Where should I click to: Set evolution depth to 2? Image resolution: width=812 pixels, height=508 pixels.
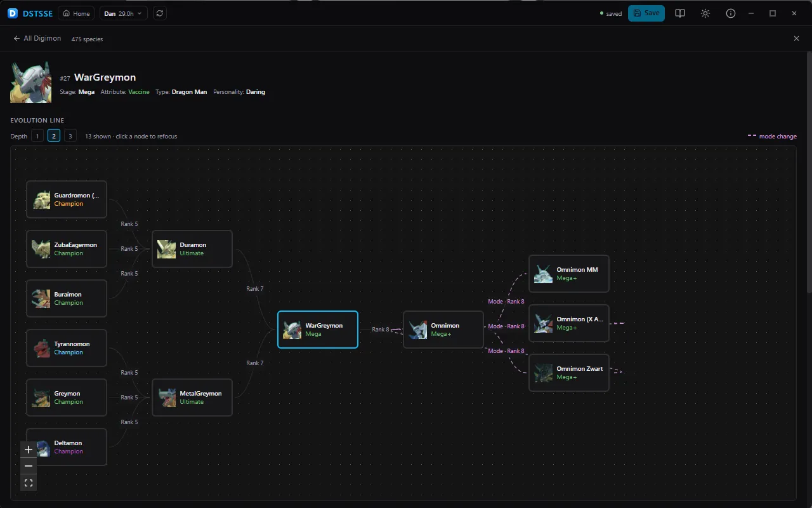coord(54,136)
